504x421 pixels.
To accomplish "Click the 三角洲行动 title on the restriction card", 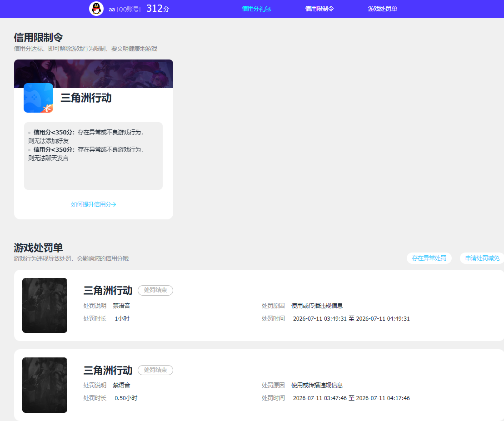I will click(86, 98).
